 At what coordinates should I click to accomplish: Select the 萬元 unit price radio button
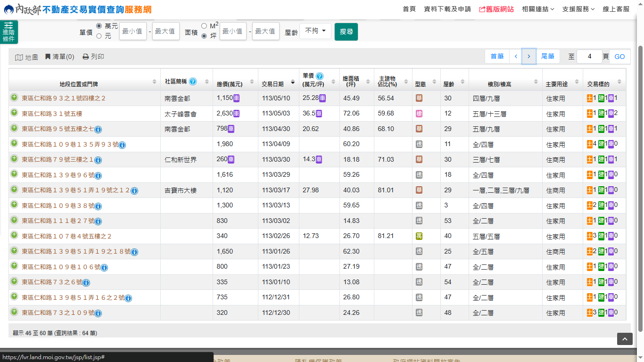pyautogui.click(x=99, y=26)
